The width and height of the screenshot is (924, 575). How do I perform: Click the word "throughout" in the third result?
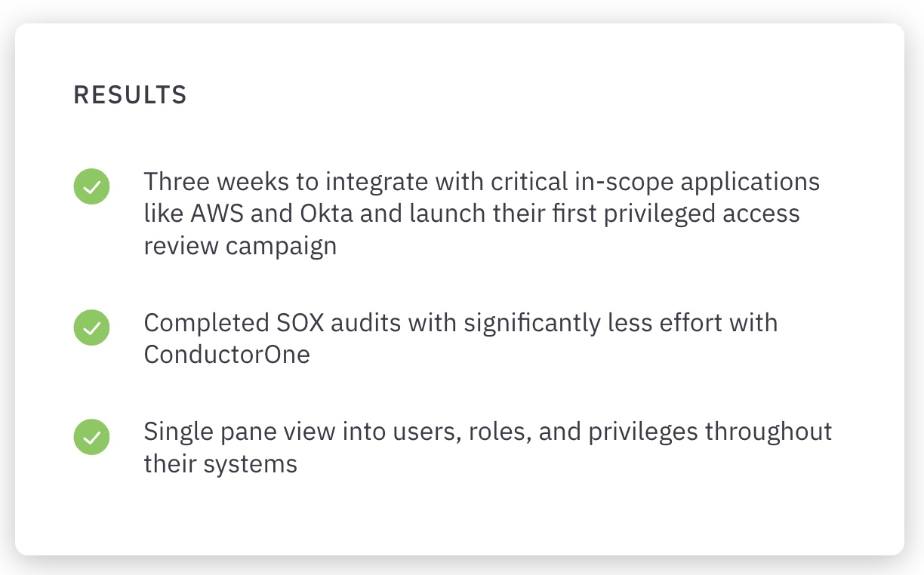pos(768,432)
